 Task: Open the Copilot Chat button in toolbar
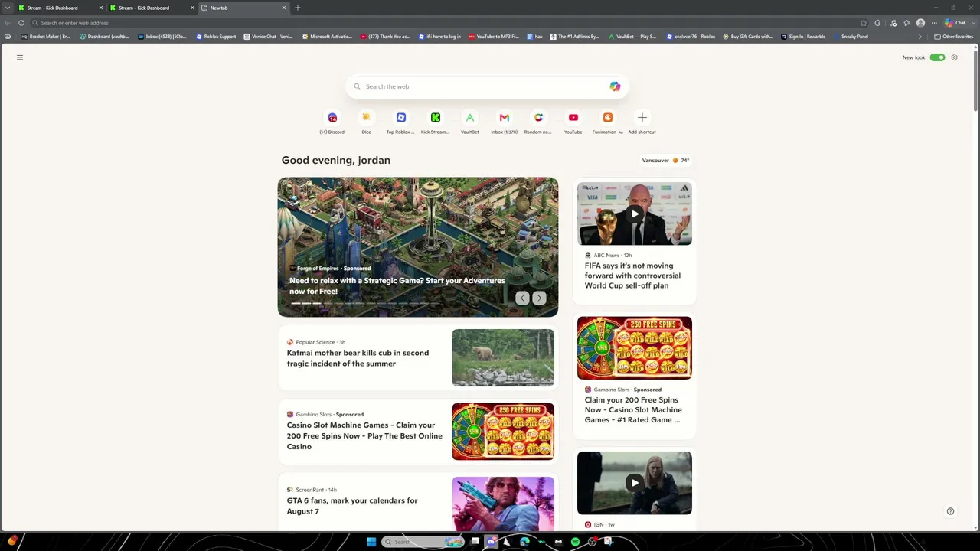955,23
